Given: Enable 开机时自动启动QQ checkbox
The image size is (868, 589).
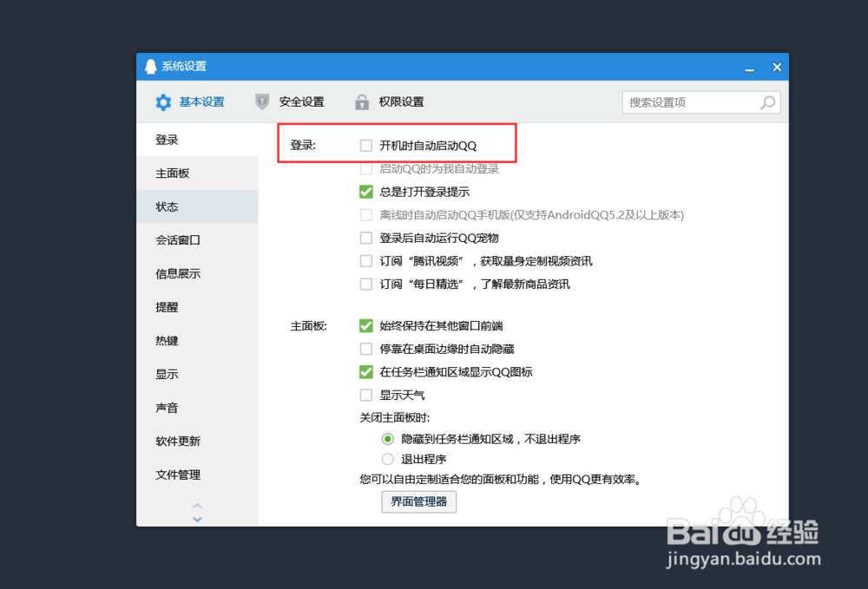Looking at the screenshot, I should point(365,145).
